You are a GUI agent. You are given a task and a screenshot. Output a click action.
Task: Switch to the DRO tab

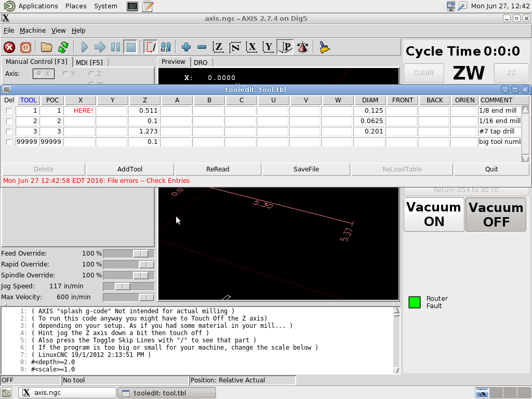coord(201,62)
